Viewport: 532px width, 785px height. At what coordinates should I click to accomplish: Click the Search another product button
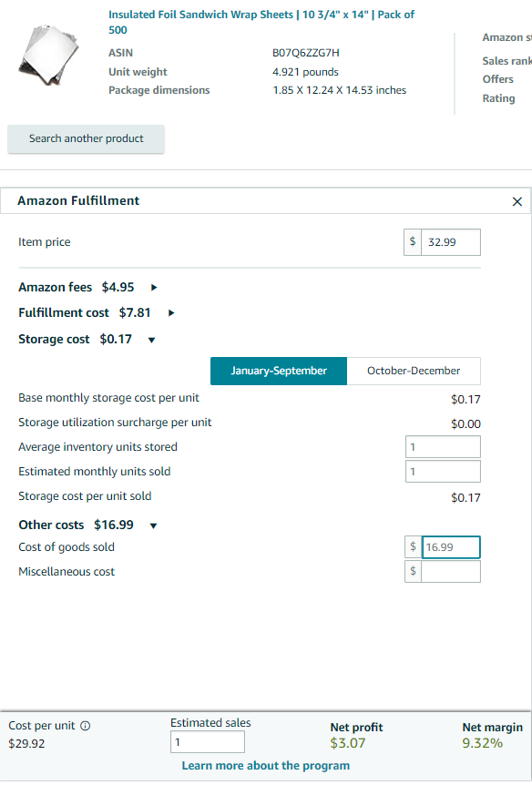click(87, 138)
